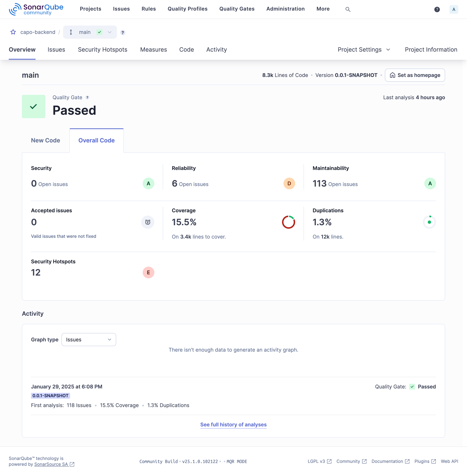The height and width of the screenshot is (476, 467).
Task: Click the 113 maintainability open issues count
Action: (x=319, y=183)
